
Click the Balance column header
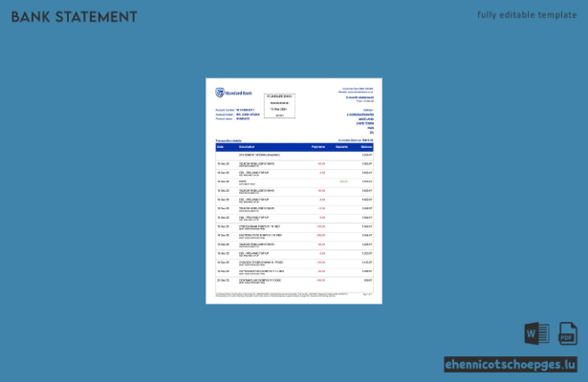366,147
